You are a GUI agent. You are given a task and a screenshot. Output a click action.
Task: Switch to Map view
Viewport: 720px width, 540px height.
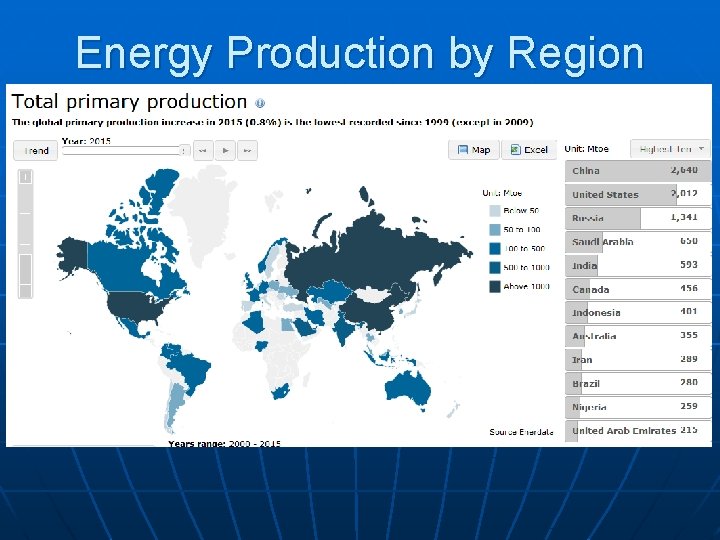pyautogui.click(x=474, y=150)
